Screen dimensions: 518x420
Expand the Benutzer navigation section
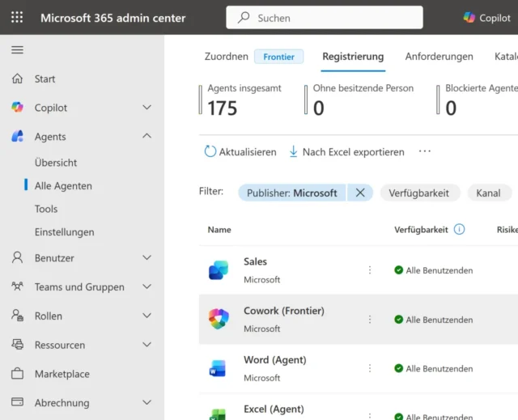[146, 257]
